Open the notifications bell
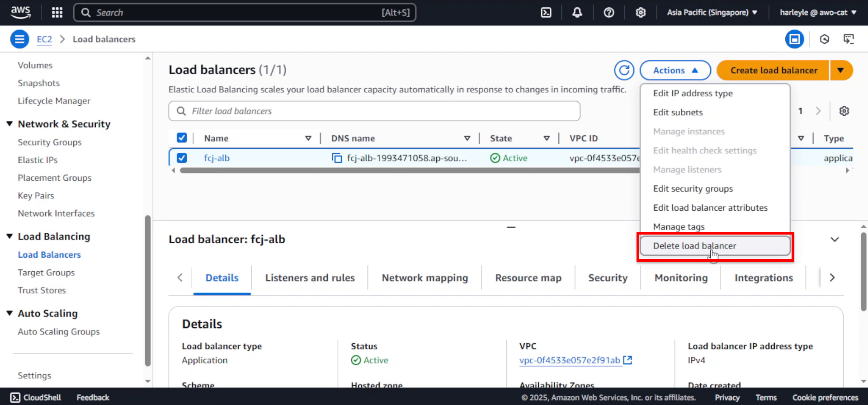Screen dimensions: 868x405 pyautogui.click(x=577, y=12)
